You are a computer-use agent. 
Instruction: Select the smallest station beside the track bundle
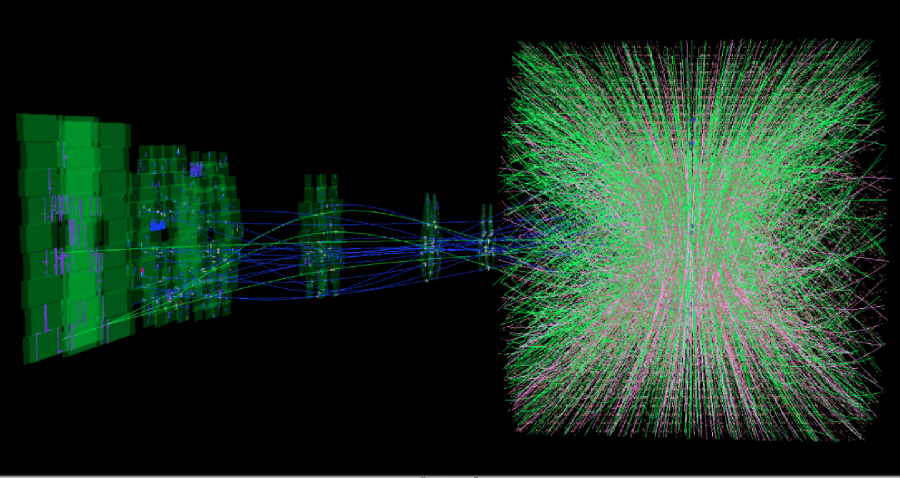point(487,237)
